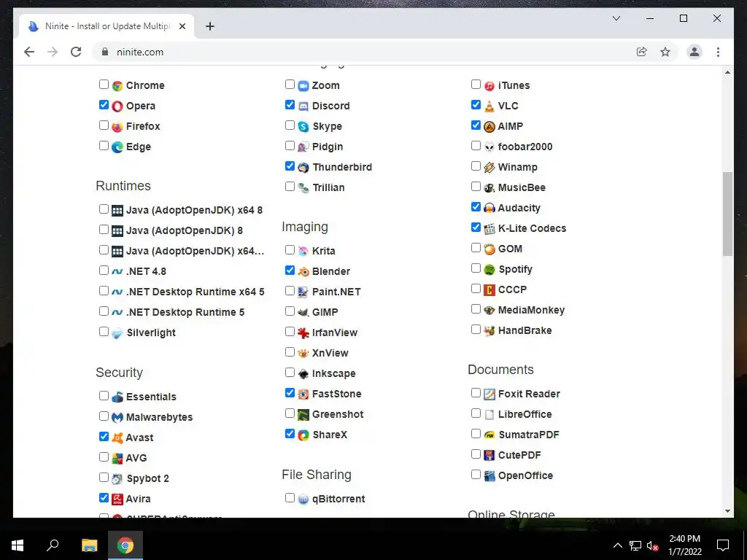Click the Avira icon

pos(117,499)
